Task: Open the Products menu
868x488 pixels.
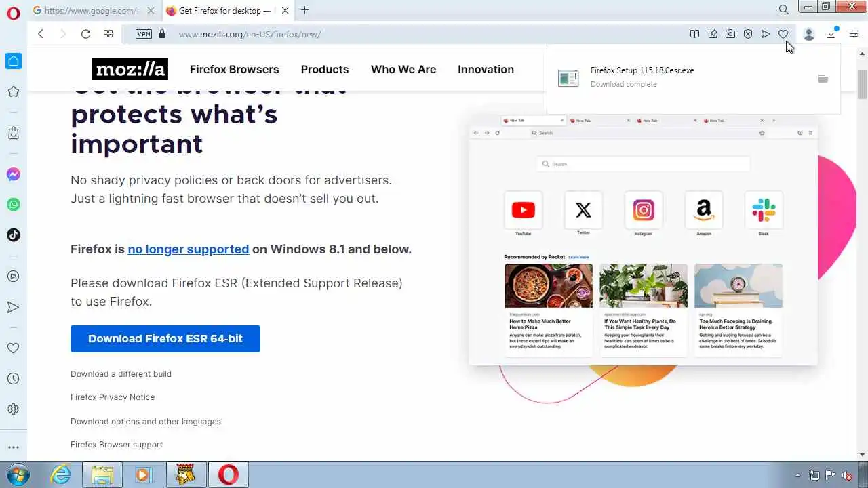Action: click(x=325, y=69)
